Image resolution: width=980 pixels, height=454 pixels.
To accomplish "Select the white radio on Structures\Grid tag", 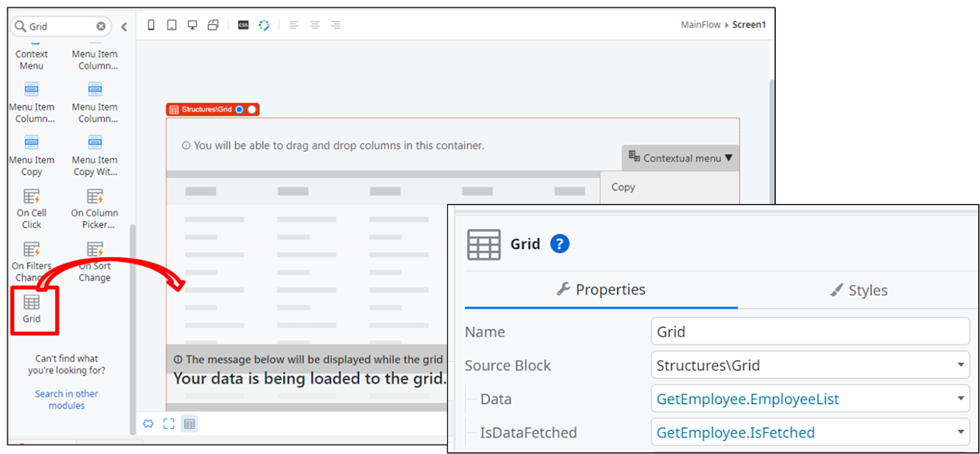I will (252, 110).
